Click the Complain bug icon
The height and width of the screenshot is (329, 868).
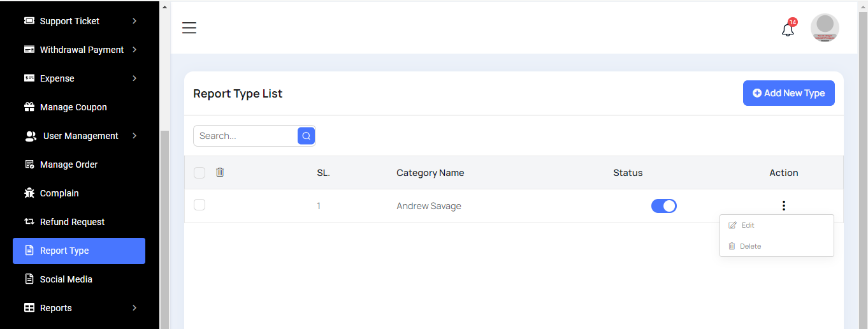(29, 193)
